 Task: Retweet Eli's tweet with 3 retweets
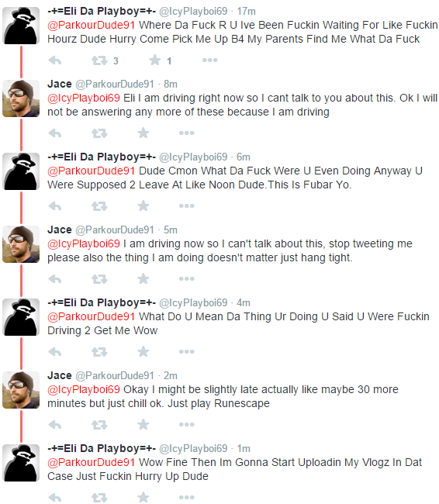coord(99,60)
